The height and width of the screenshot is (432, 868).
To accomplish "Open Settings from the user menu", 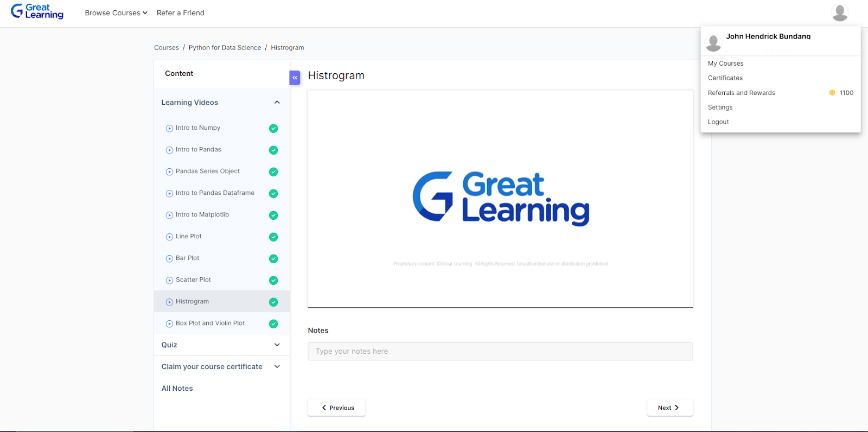I will tap(720, 107).
